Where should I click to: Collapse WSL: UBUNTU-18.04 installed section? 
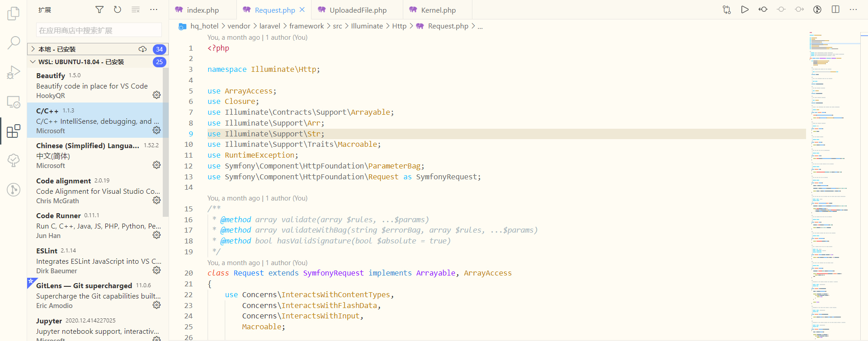98,62
